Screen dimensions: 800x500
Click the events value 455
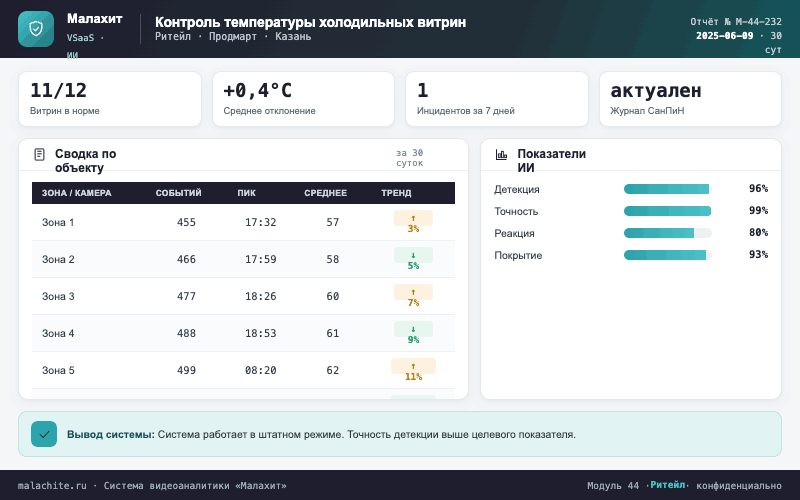click(x=186, y=222)
